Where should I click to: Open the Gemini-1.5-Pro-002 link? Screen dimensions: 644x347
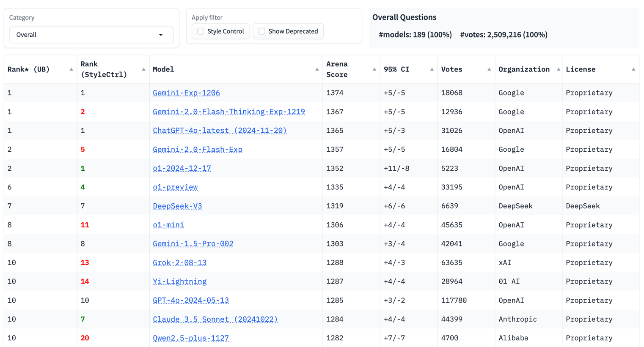[193, 244]
